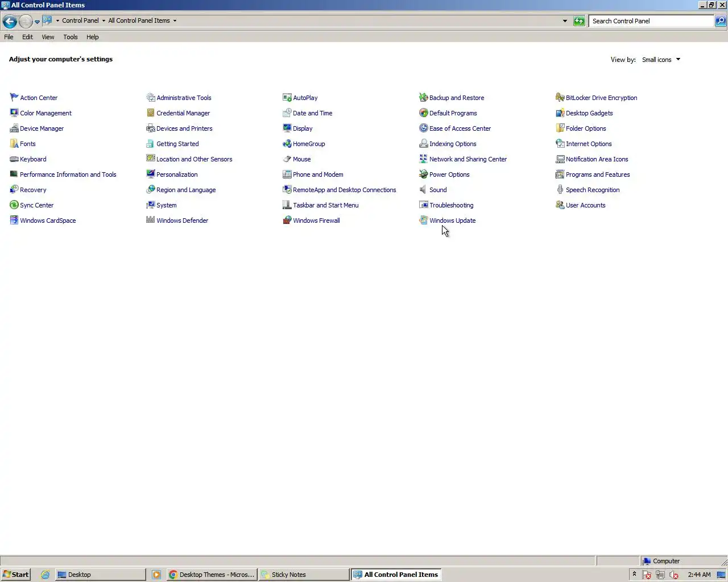
Task: Open the Edit menu
Action: point(27,37)
